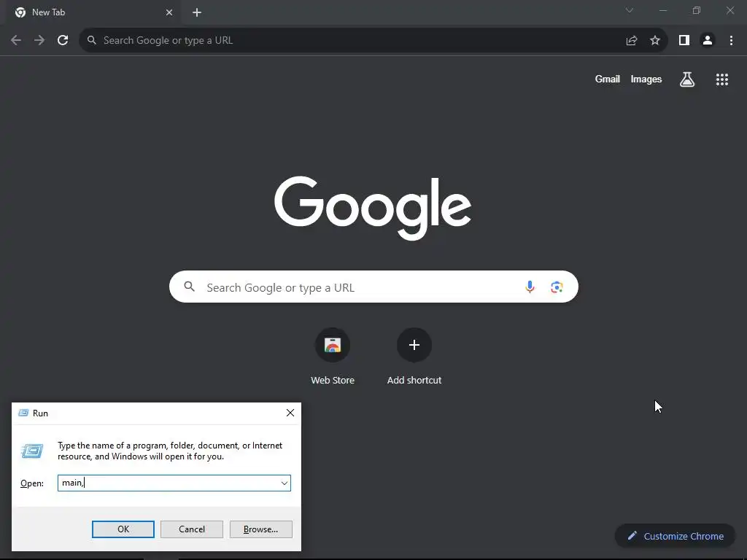Open Search Labs flask icon

[x=686, y=79]
